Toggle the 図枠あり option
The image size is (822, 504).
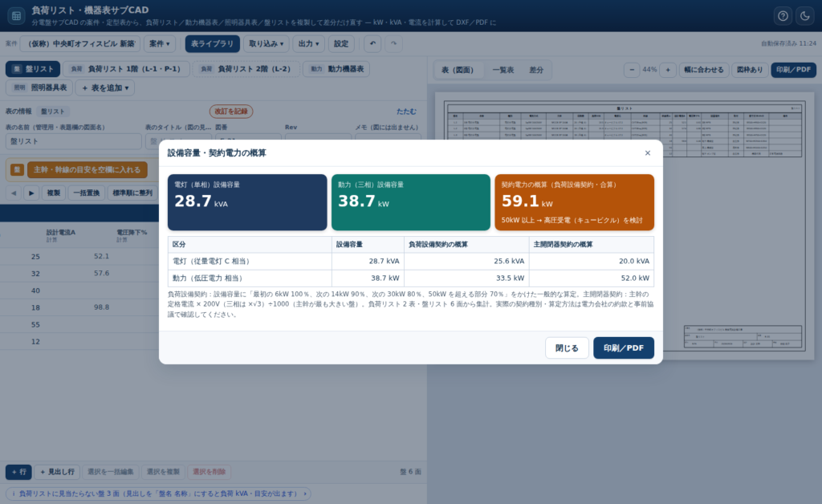tap(750, 70)
